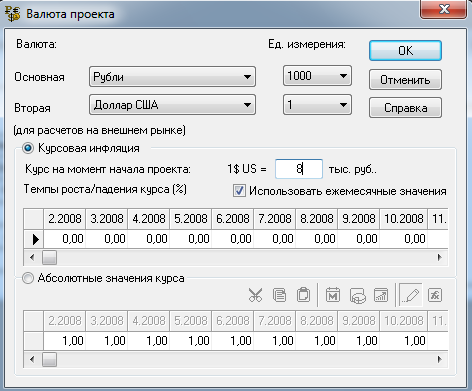
Task: Click the formula fx icon
Action: (x=435, y=295)
